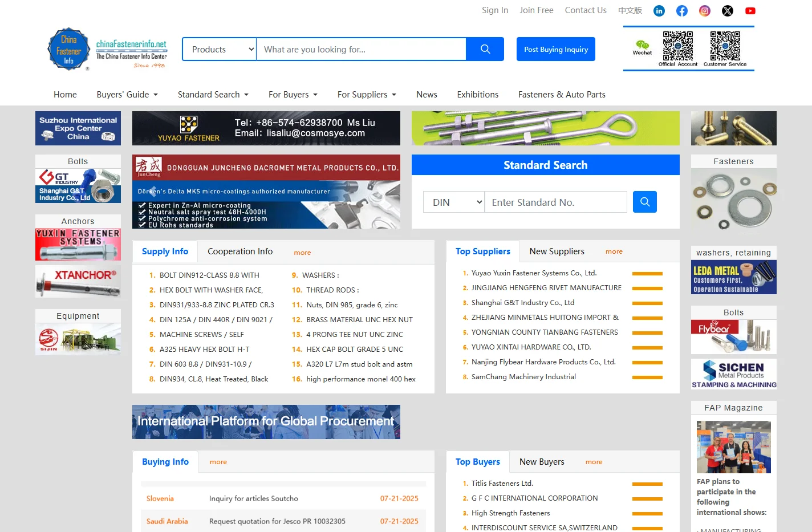812x532 pixels.
Task: Switch to the New Buyers tab
Action: pos(542,462)
